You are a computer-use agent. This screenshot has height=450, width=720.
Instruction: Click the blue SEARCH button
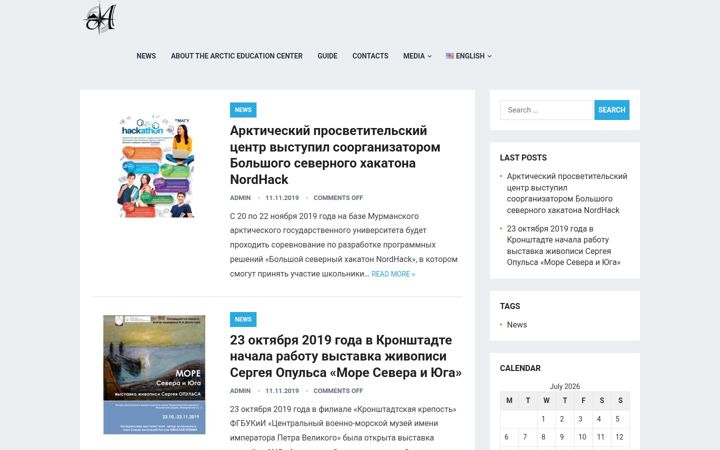pos(612,110)
